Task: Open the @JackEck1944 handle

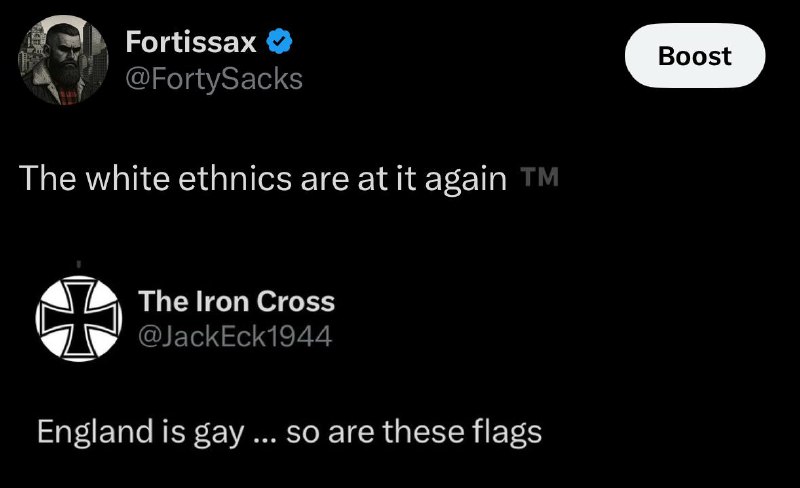Action: click(235, 336)
